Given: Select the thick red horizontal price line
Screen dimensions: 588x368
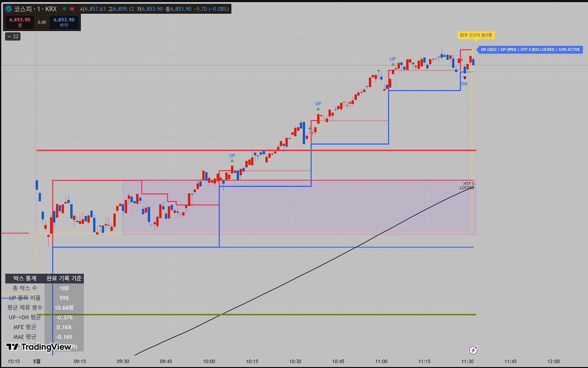Looking at the screenshot, I should [x=256, y=150].
